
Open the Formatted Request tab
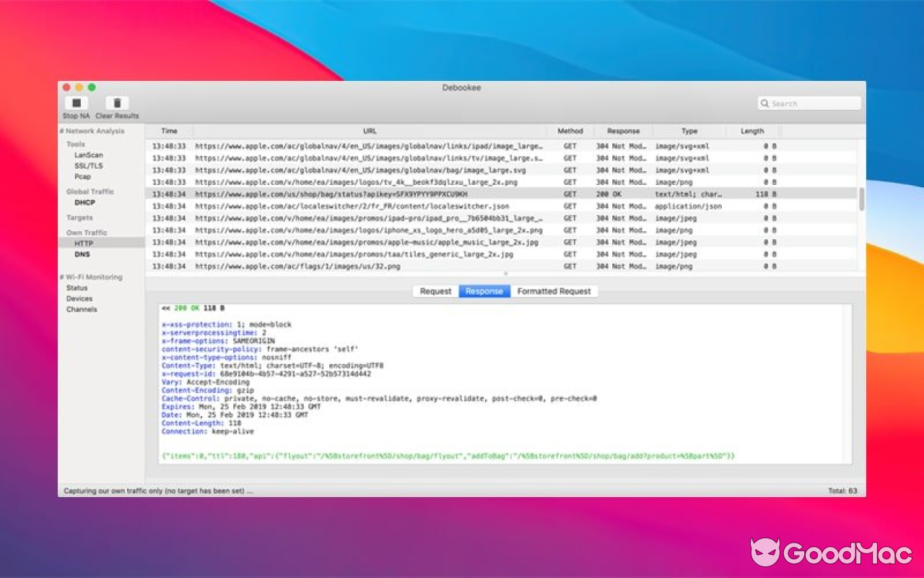click(554, 291)
